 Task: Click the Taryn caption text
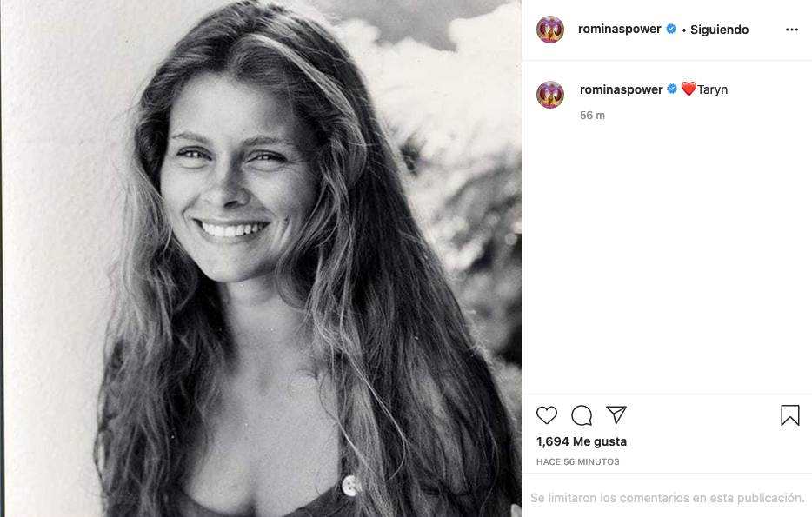pyautogui.click(x=713, y=89)
